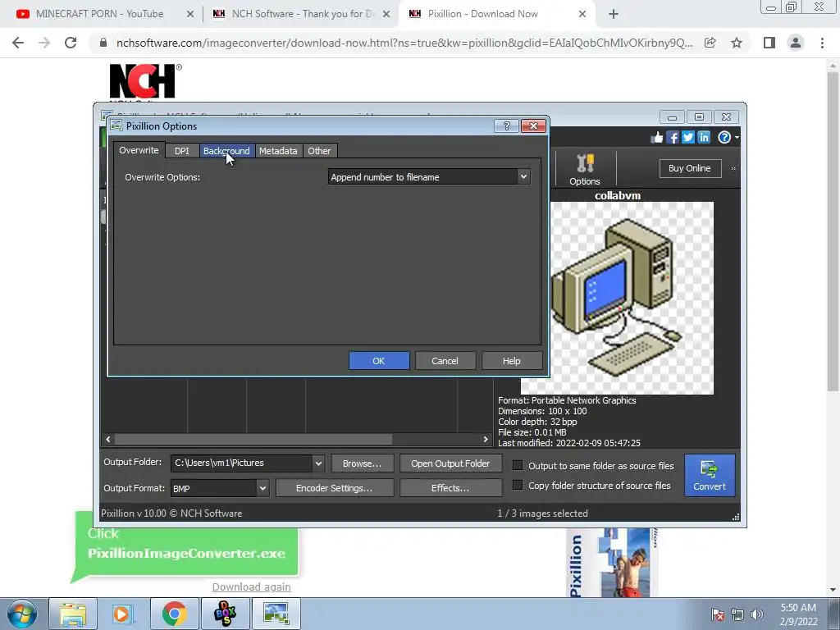840x630 pixels.
Task: Switch to the DPI tab
Action: pos(181,151)
